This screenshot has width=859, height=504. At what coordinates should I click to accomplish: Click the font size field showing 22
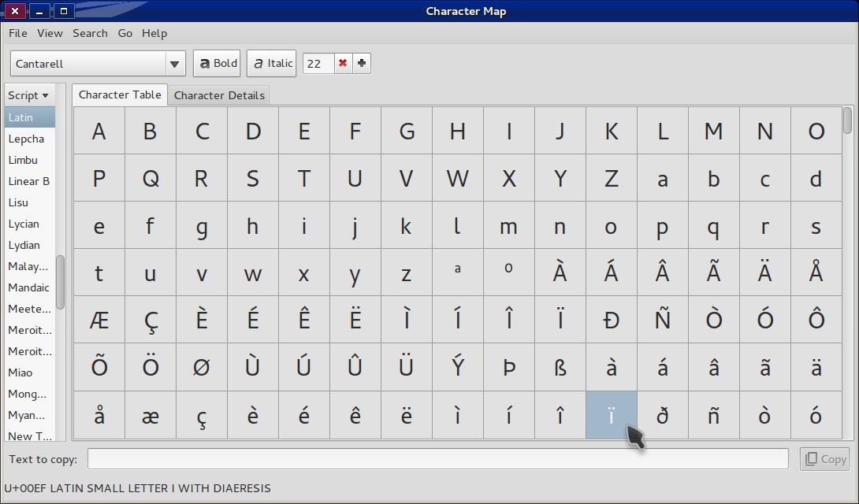[x=318, y=64]
